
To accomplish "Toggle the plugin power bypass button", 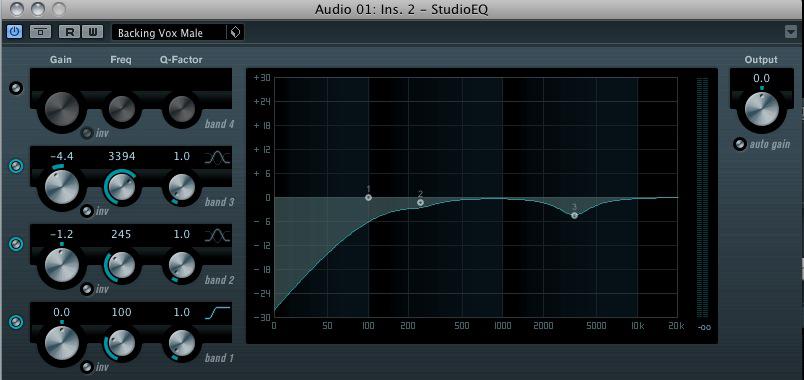I will tap(14, 32).
